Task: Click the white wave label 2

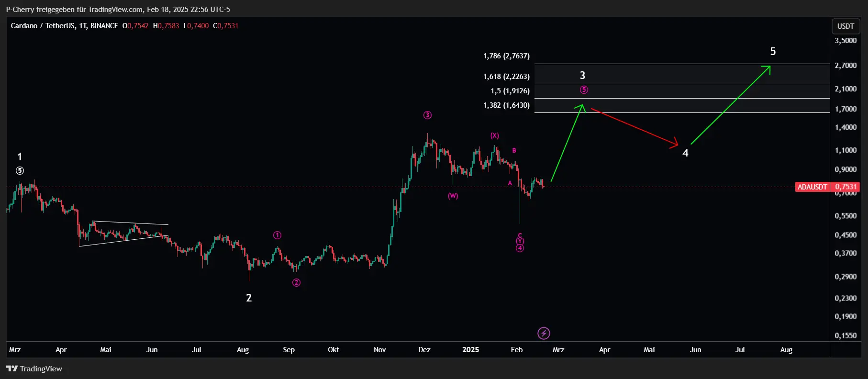Action: point(249,298)
